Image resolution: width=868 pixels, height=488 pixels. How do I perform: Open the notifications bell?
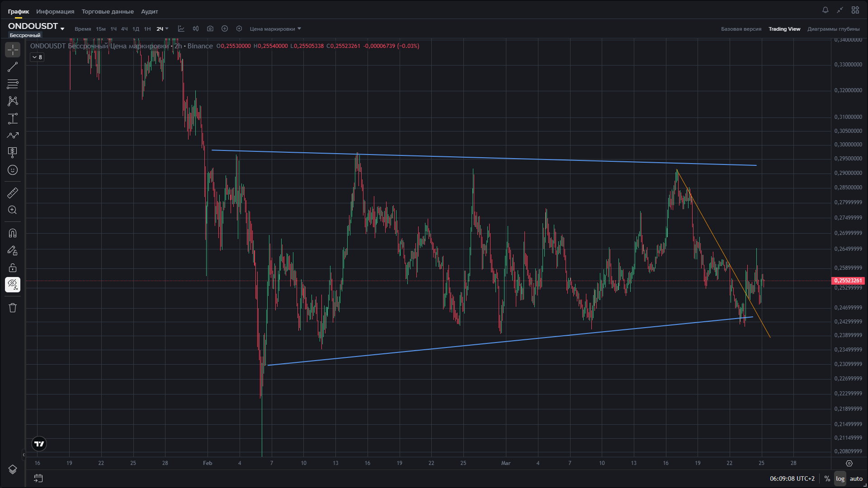coord(825,10)
